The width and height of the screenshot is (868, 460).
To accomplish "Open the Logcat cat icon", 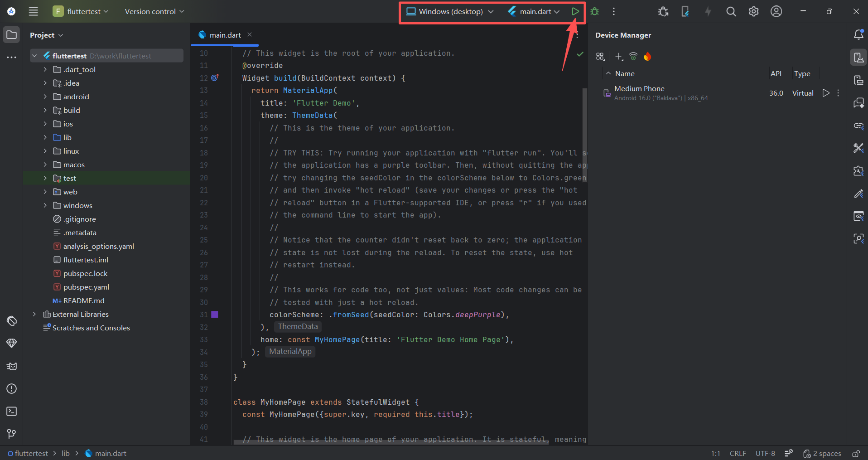I will [12, 366].
